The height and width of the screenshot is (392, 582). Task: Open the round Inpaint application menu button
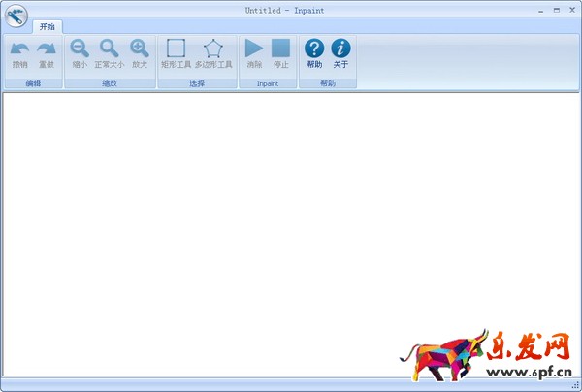click(15, 16)
